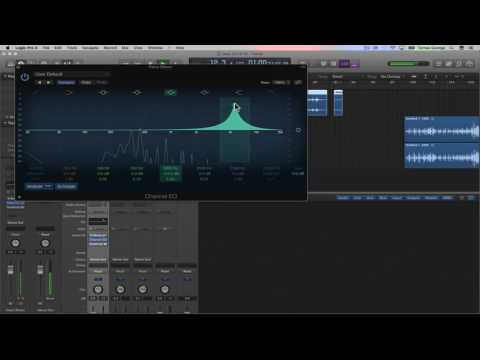This screenshot has width=480, height=360.
Task: Open the EQ thumbnail on selected mixer strip
Action: click(98, 221)
